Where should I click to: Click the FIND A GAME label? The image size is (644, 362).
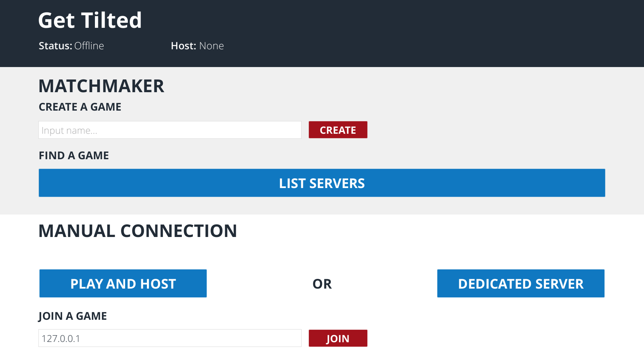click(74, 156)
